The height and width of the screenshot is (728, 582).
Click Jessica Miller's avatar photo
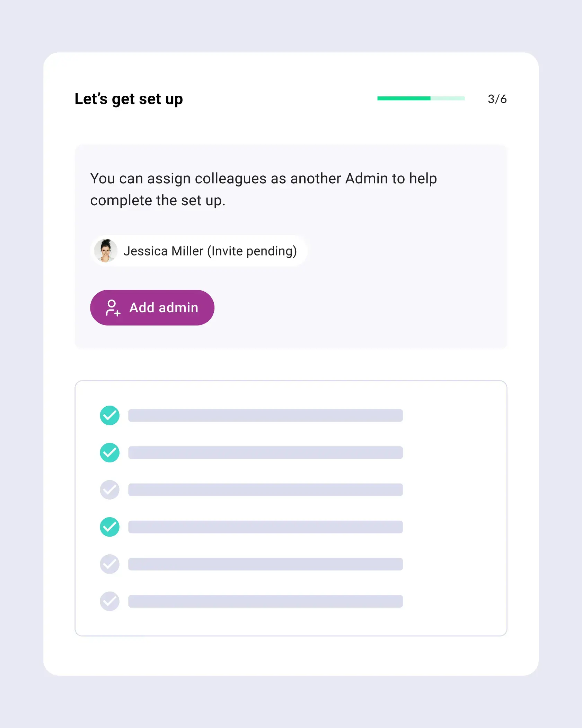106,250
